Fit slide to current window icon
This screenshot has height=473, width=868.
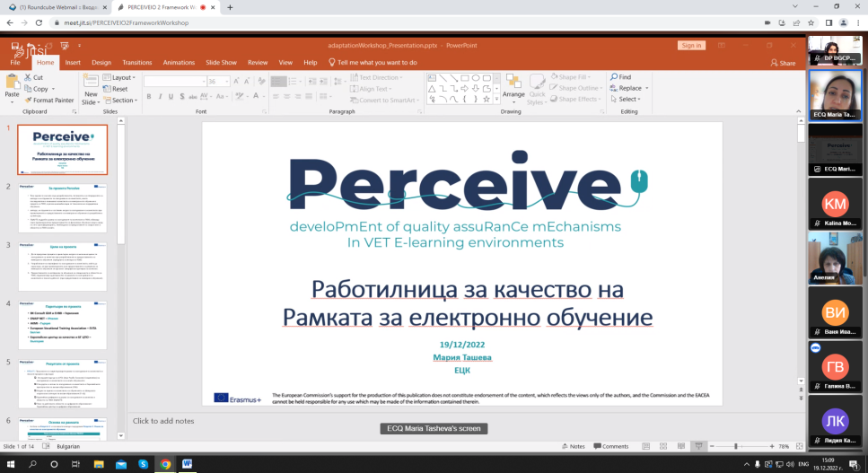tap(800, 446)
